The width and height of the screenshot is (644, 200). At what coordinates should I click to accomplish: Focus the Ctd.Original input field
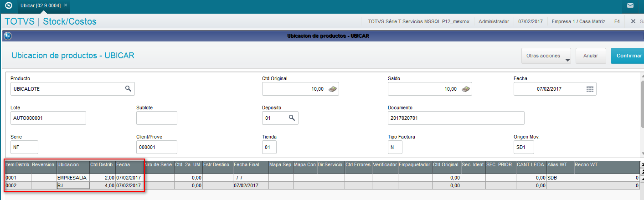301,89
